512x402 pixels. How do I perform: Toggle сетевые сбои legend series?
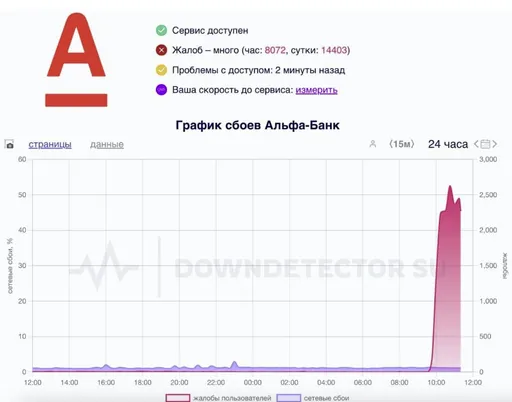click(313, 398)
